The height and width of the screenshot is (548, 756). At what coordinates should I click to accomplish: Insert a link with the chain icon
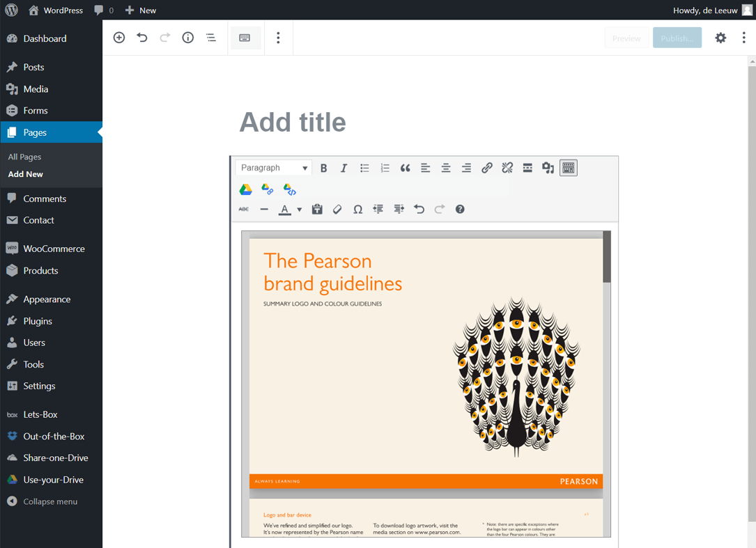(x=487, y=168)
